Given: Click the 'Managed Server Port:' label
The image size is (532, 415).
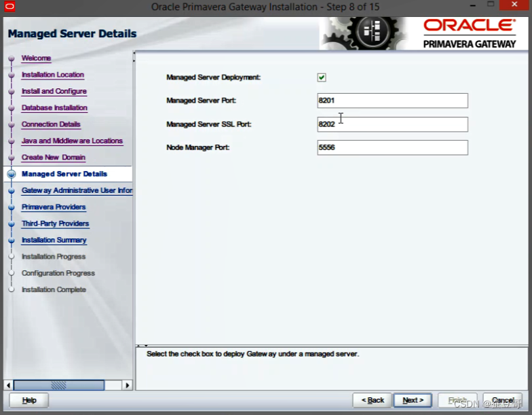Looking at the screenshot, I should click(201, 101).
